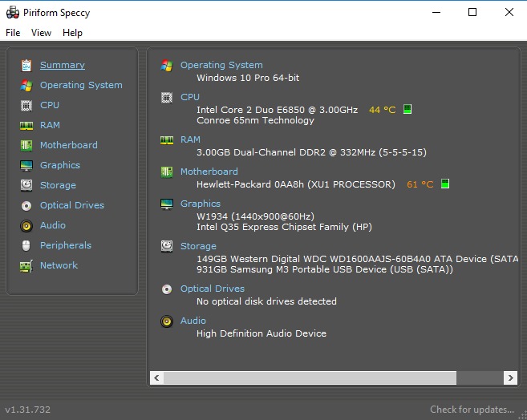The image size is (527, 420).
Task: Click Operating System heading in summary pane
Action: coord(221,65)
